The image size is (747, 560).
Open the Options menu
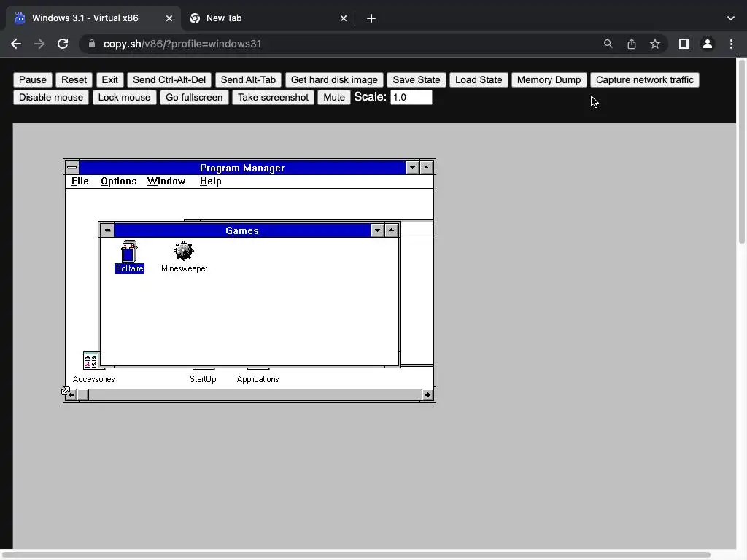119,182
